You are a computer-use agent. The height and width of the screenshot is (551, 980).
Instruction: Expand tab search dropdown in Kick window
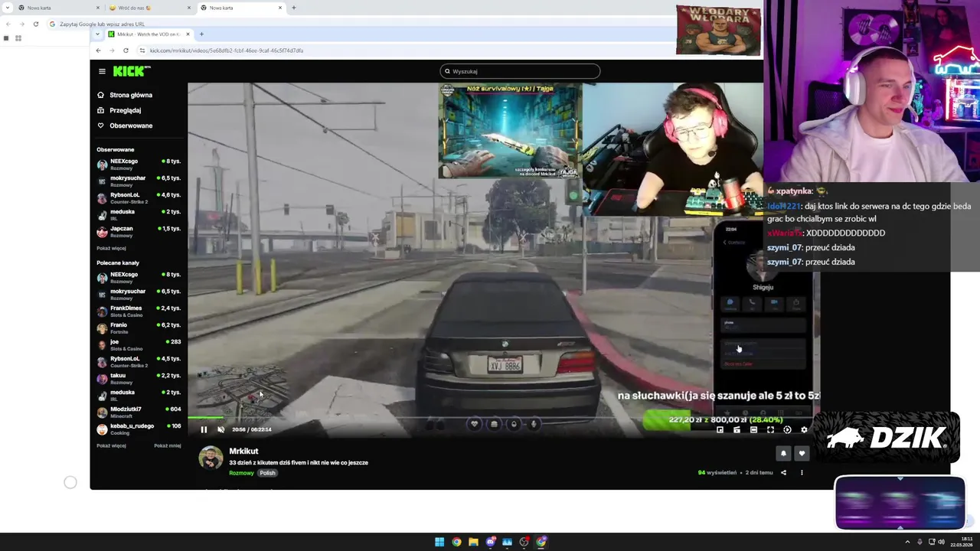[96, 34]
